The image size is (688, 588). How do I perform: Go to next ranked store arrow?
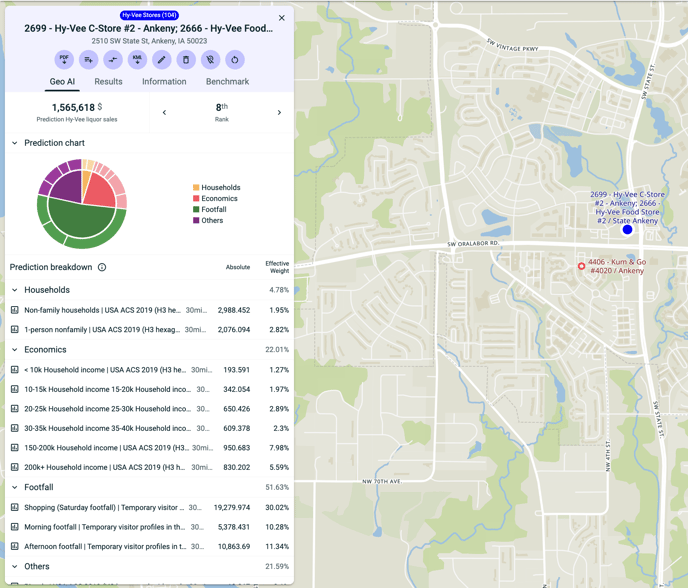coord(279,113)
